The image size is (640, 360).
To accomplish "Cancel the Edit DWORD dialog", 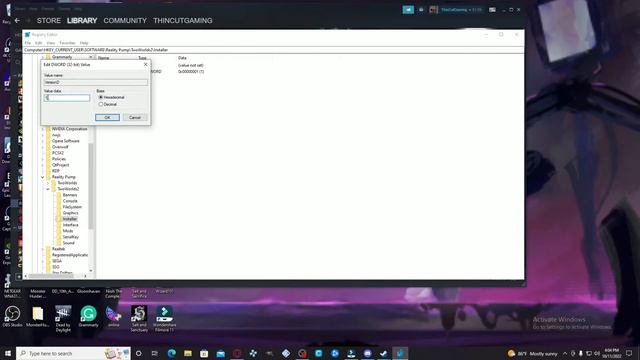I will pyautogui.click(x=135, y=118).
